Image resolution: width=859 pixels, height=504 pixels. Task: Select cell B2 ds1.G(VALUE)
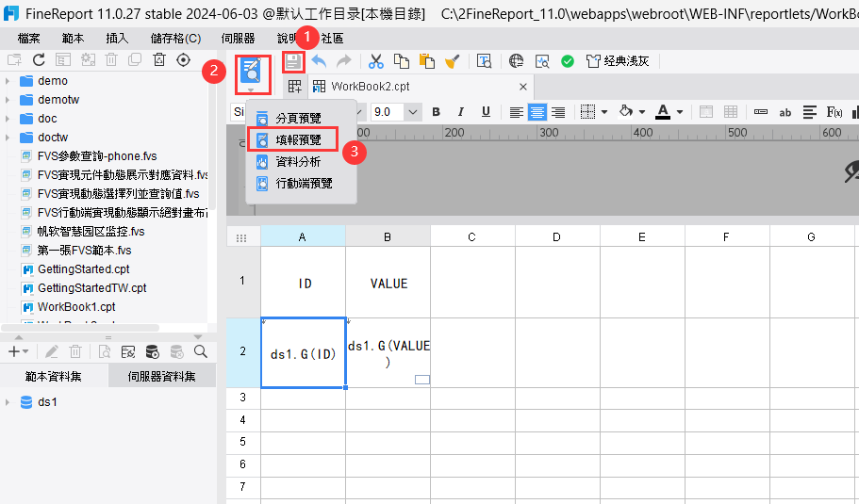coord(388,353)
